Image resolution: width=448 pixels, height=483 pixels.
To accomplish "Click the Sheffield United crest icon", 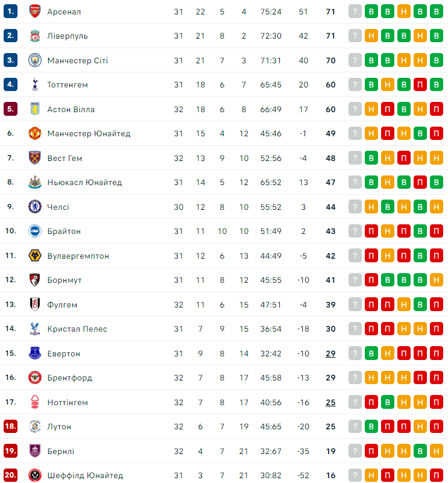I will coord(34,475).
